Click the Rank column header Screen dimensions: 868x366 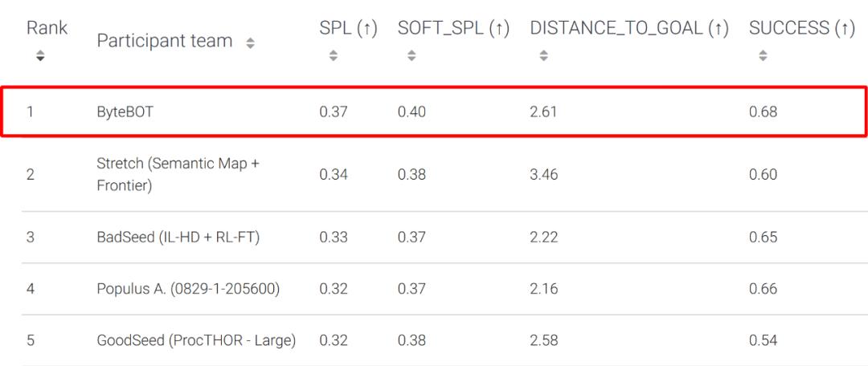point(47,28)
